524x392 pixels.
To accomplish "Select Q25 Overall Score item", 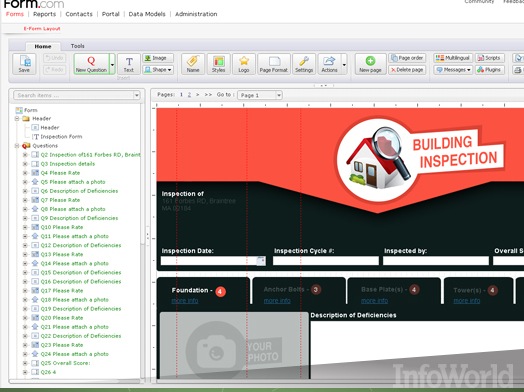I will tap(65, 363).
